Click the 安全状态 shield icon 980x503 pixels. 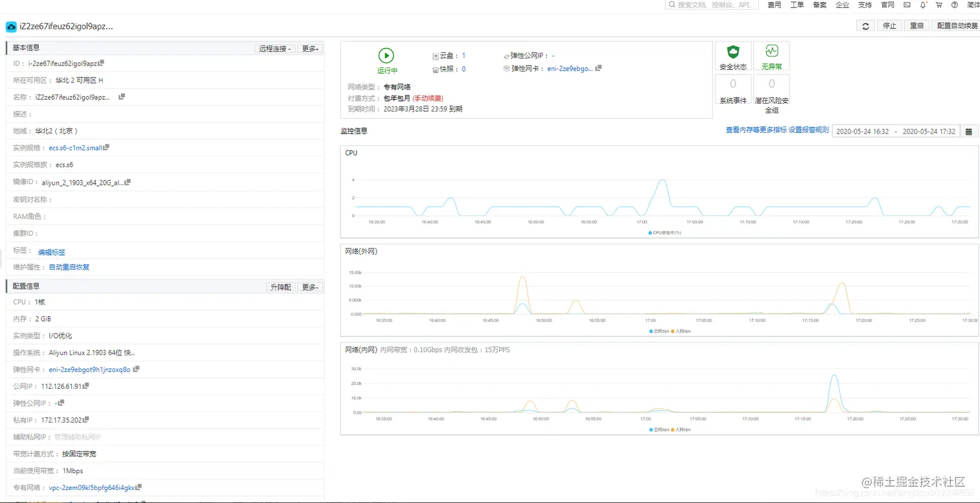click(x=733, y=51)
